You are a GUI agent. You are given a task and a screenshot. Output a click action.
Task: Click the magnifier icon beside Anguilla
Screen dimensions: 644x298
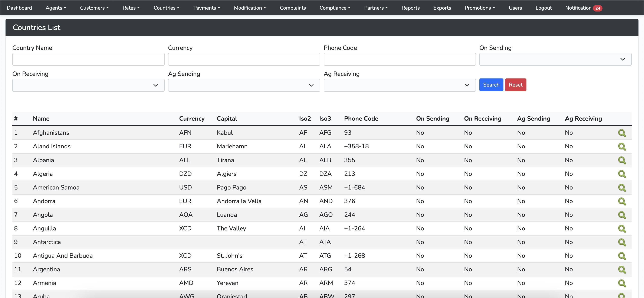pyautogui.click(x=622, y=229)
